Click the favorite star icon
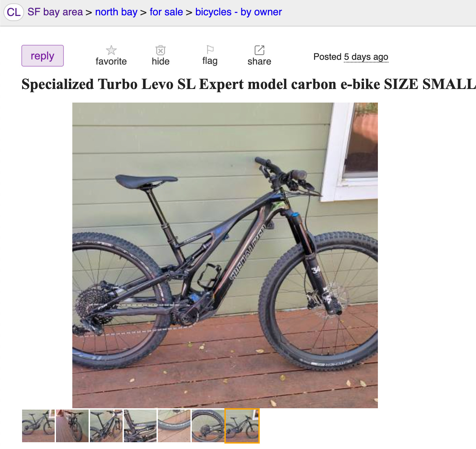476x449 pixels. (x=111, y=50)
